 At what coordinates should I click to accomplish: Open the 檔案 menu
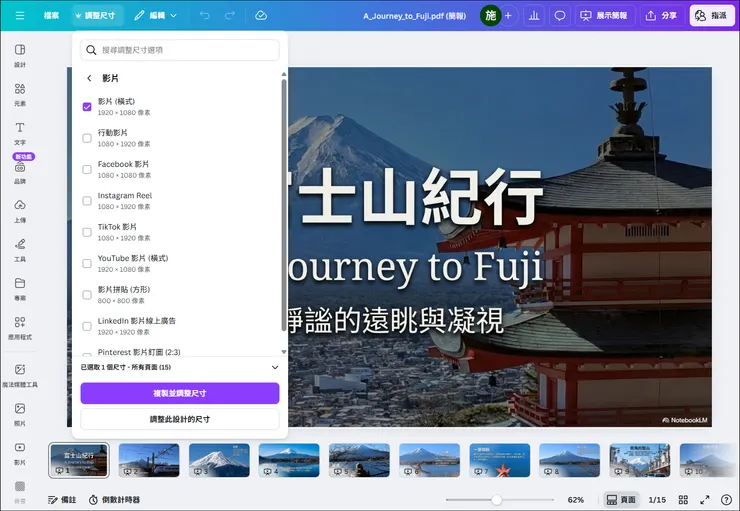click(x=51, y=16)
